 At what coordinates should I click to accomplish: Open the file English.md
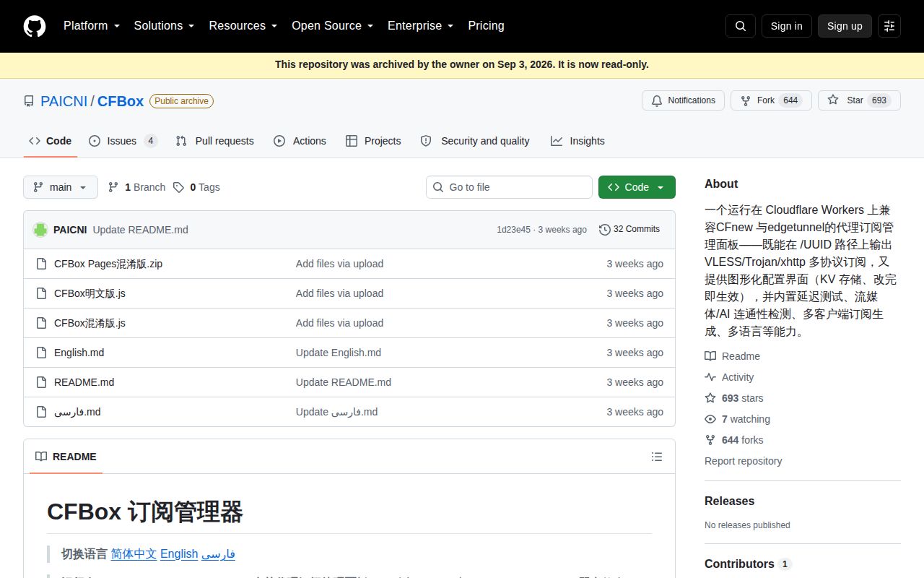[x=79, y=353]
